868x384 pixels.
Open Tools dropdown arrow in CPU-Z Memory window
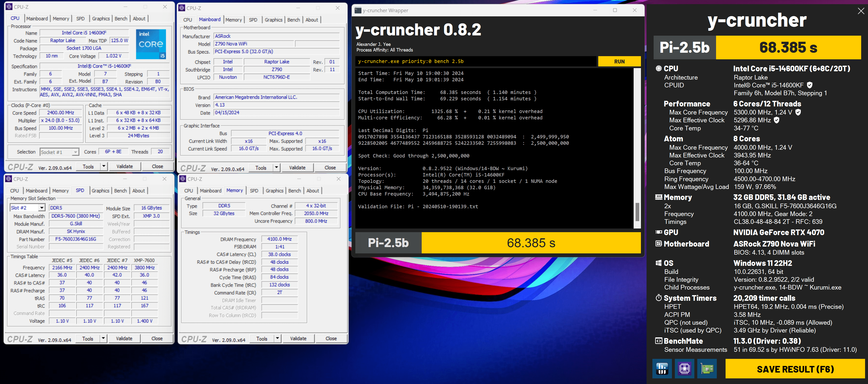click(278, 339)
